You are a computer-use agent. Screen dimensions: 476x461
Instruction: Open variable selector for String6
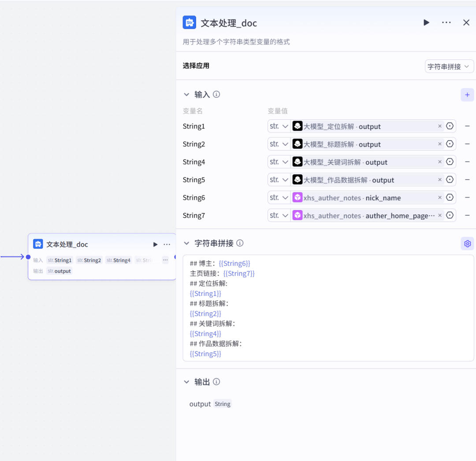point(450,197)
